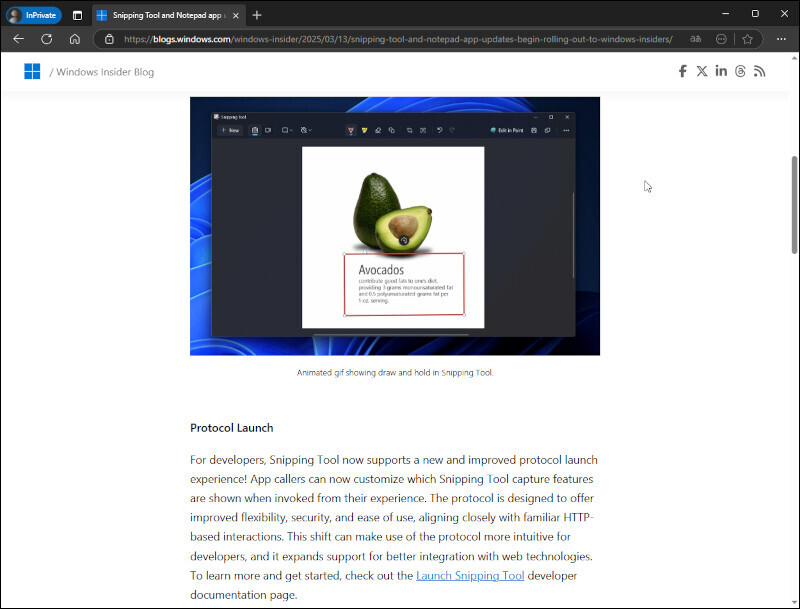Refresh the current page
The image size is (800, 609).
pos(46,39)
